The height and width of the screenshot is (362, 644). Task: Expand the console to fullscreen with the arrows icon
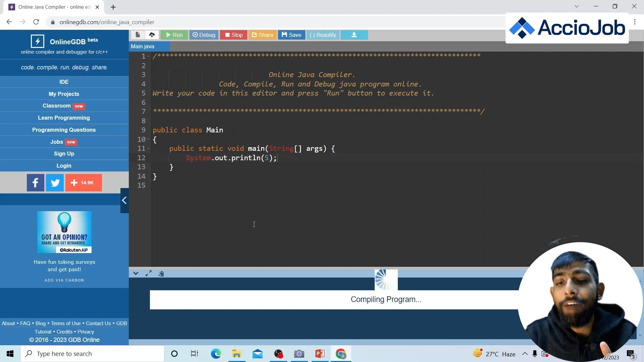[149, 274]
